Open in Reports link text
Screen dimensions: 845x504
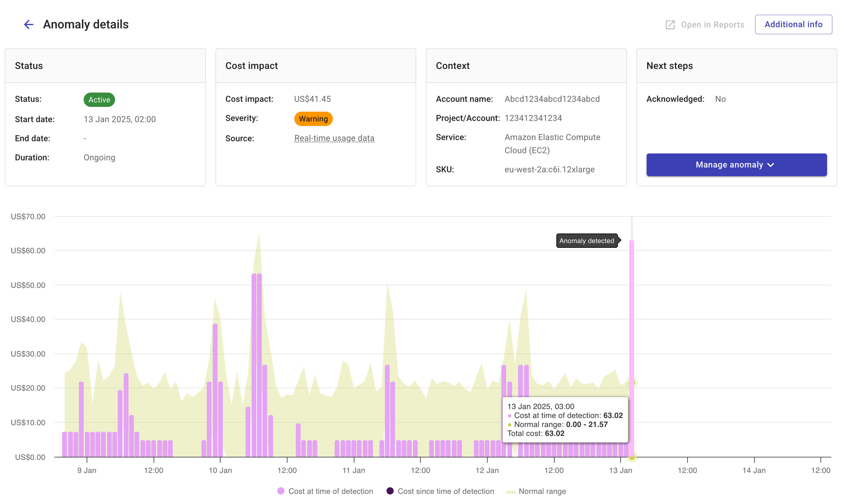[712, 25]
